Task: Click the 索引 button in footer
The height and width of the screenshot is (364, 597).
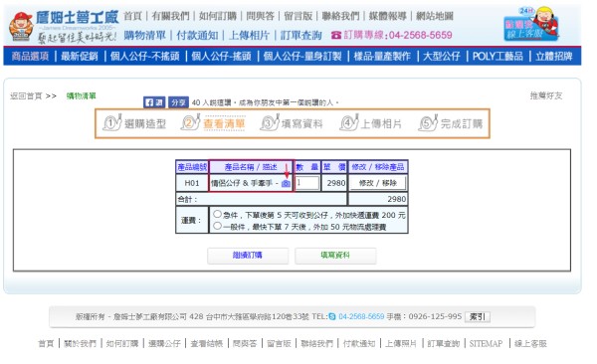Action: click(477, 317)
